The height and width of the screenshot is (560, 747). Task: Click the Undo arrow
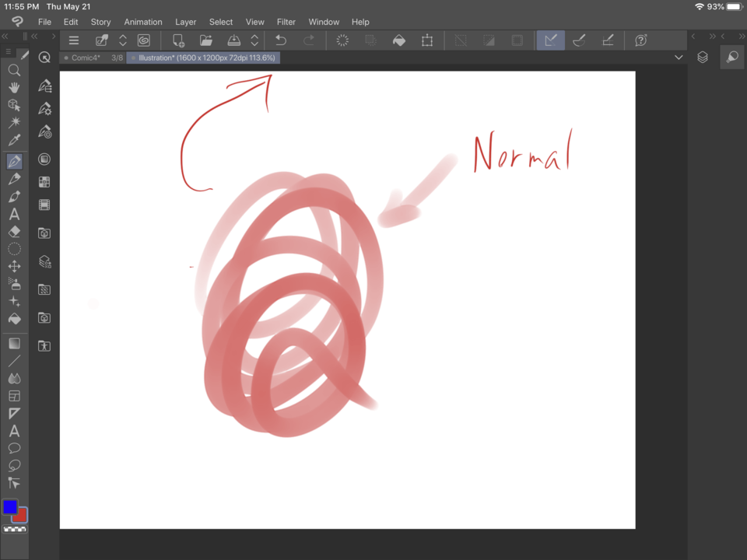point(281,40)
